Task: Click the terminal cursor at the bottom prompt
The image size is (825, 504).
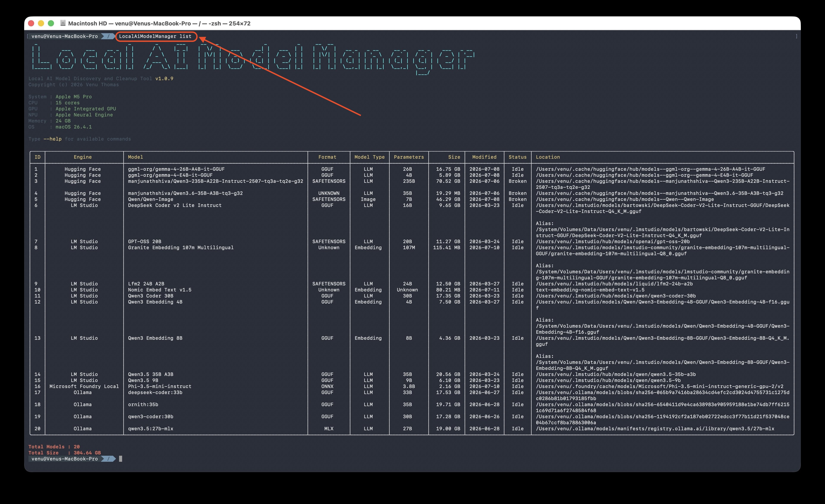Action: pos(121,459)
